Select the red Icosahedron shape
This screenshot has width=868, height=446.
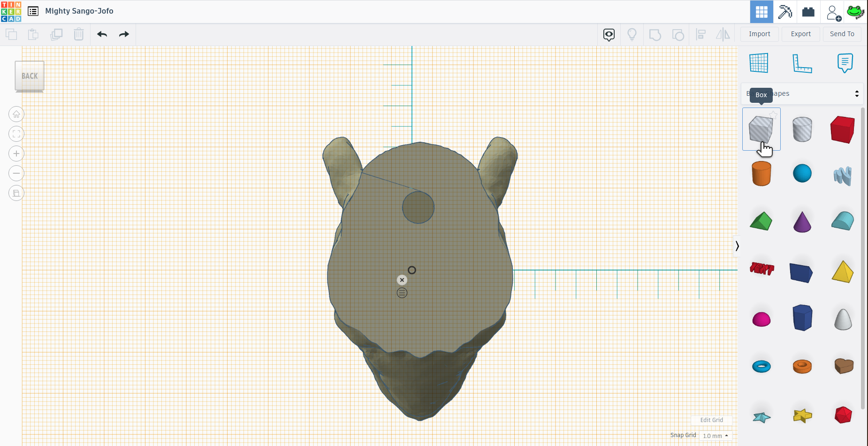[x=843, y=415]
